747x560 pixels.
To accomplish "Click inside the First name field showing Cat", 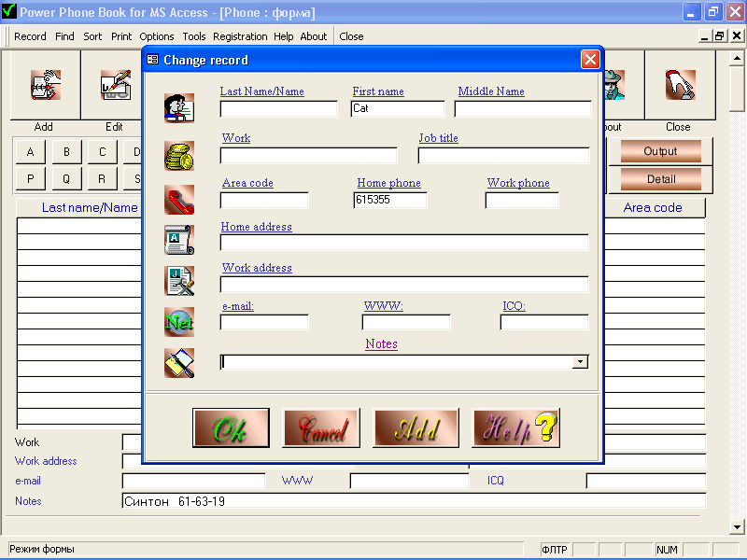I will tap(397, 108).
